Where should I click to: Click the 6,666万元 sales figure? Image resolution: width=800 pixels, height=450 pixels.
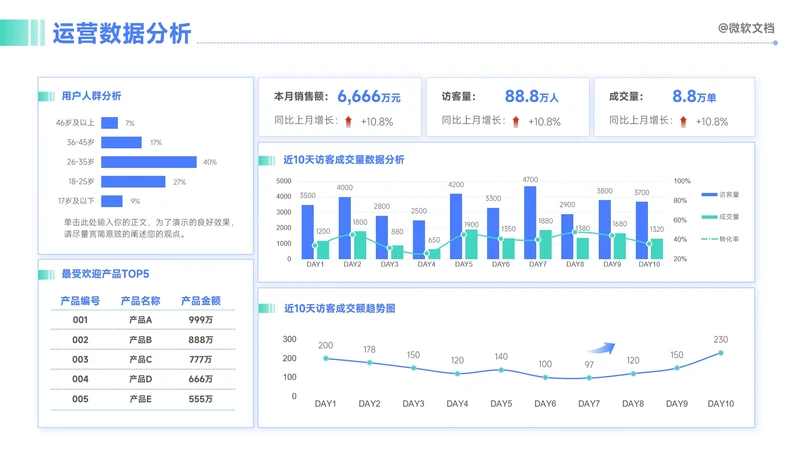[x=368, y=97]
